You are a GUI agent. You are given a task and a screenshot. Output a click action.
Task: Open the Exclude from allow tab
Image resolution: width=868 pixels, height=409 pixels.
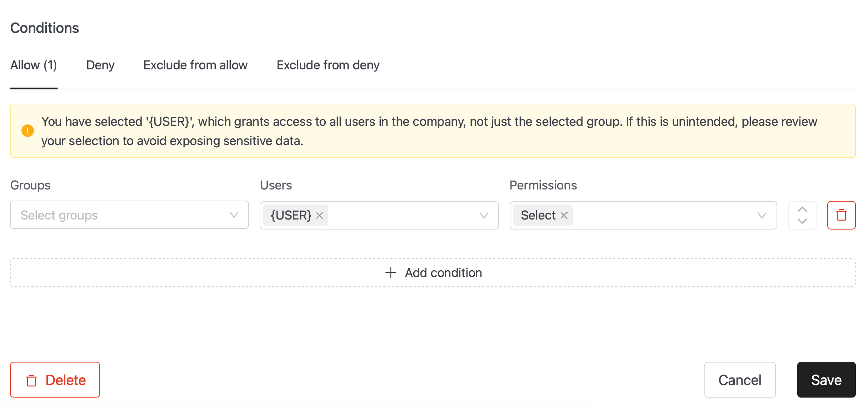(195, 65)
